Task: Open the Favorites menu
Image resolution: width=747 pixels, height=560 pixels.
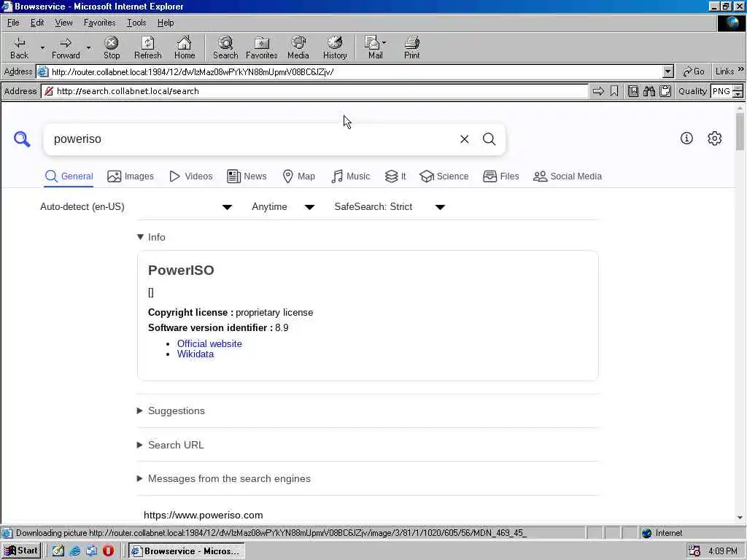Action: click(99, 23)
